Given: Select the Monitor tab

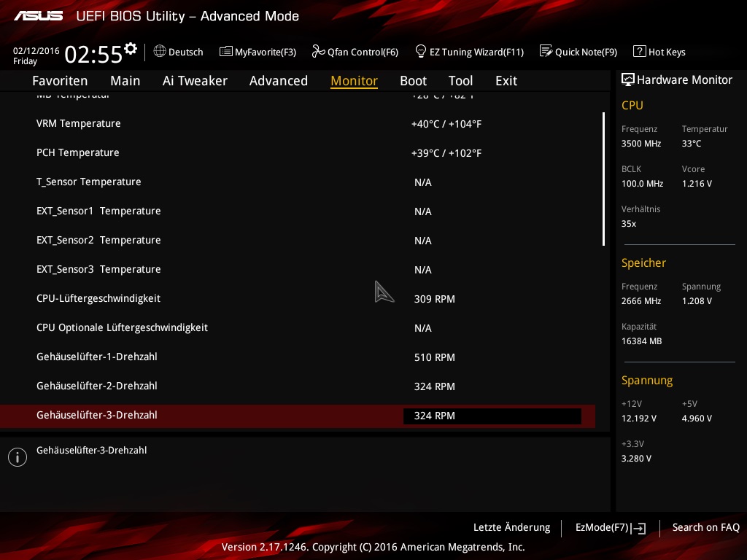Looking at the screenshot, I should click(x=355, y=81).
